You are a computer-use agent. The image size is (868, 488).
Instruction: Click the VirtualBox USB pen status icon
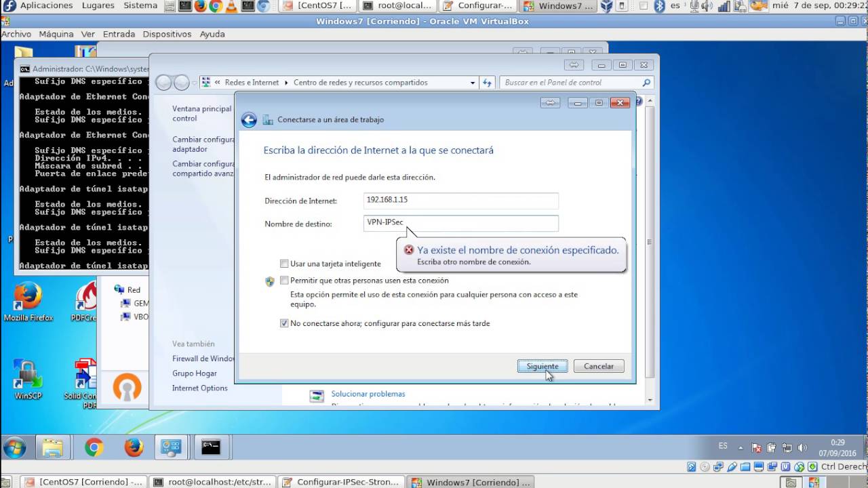(732, 466)
